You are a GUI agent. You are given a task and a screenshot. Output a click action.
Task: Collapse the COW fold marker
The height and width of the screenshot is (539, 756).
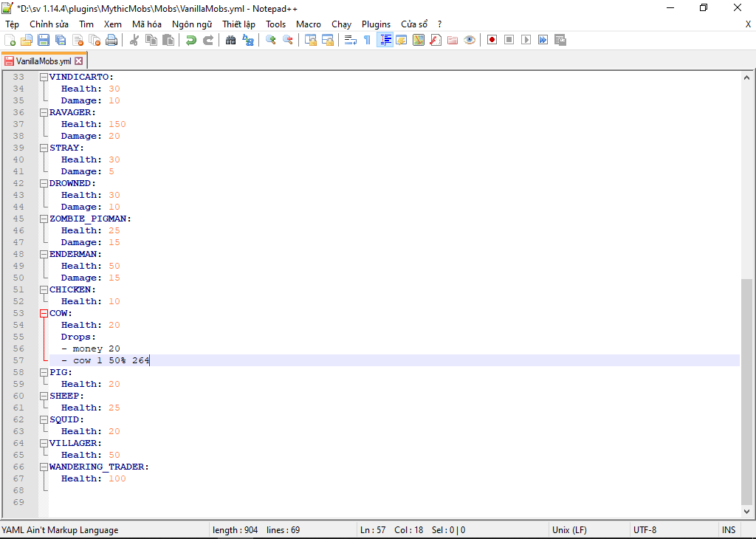pos(44,313)
